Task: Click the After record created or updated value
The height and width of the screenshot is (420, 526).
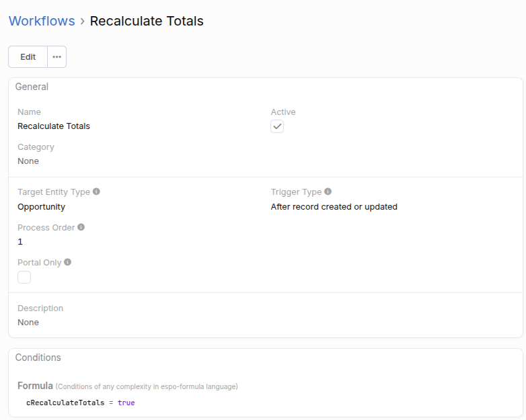Action: click(x=334, y=206)
